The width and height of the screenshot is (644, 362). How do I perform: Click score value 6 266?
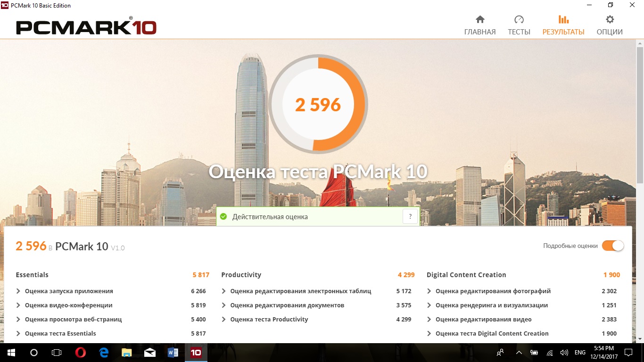coord(198,291)
